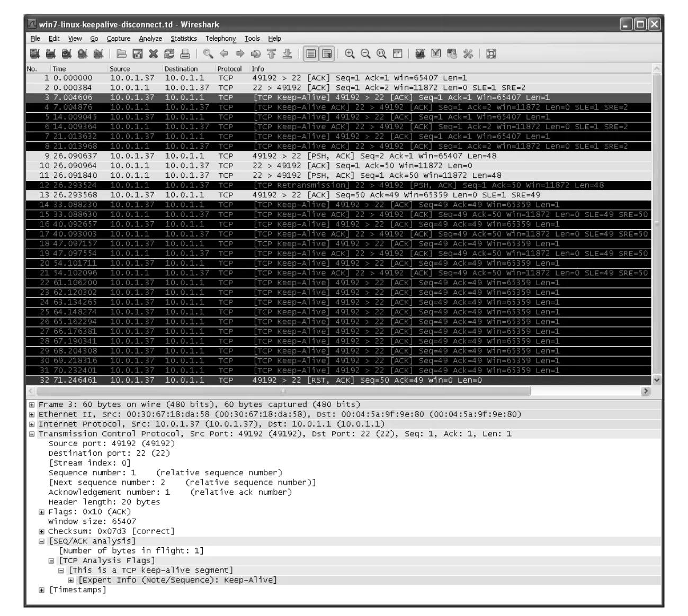Image resolution: width=688 pixels, height=616 pixels.
Task: Open the File menu
Action: tap(35, 39)
